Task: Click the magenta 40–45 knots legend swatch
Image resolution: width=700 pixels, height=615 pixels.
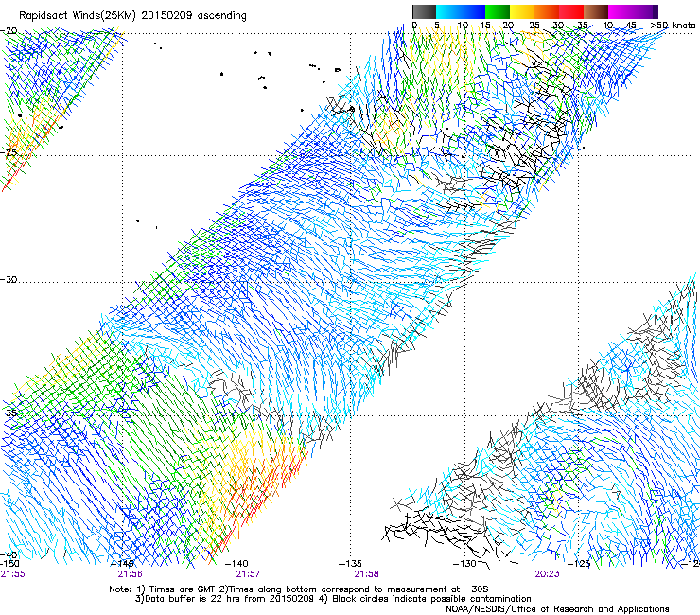Action: pyautogui.click(x=621, y=11)
